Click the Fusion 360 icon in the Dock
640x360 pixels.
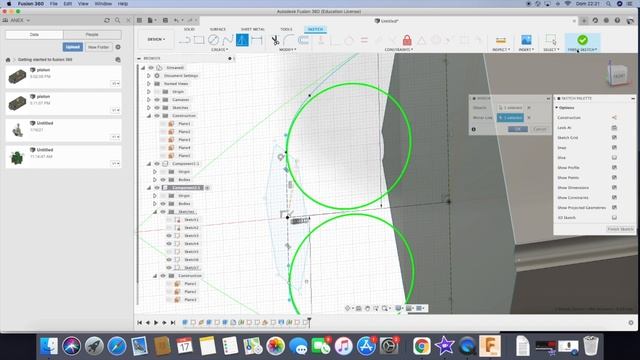(490, 346)
